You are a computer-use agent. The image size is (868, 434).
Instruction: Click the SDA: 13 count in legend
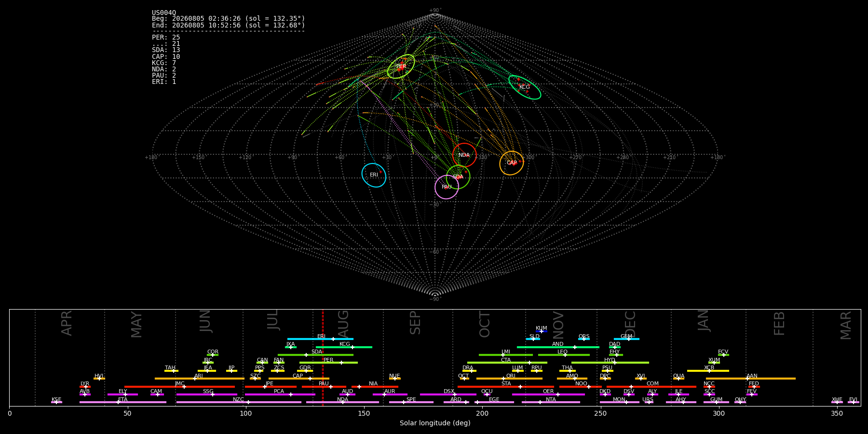tap(166, 50)
